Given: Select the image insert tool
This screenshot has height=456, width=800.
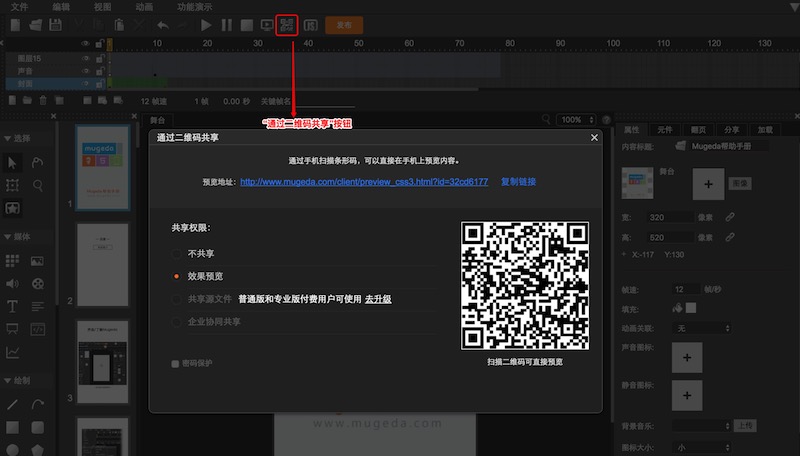Looking at the screenshot, I should click(x=37, y=261).
